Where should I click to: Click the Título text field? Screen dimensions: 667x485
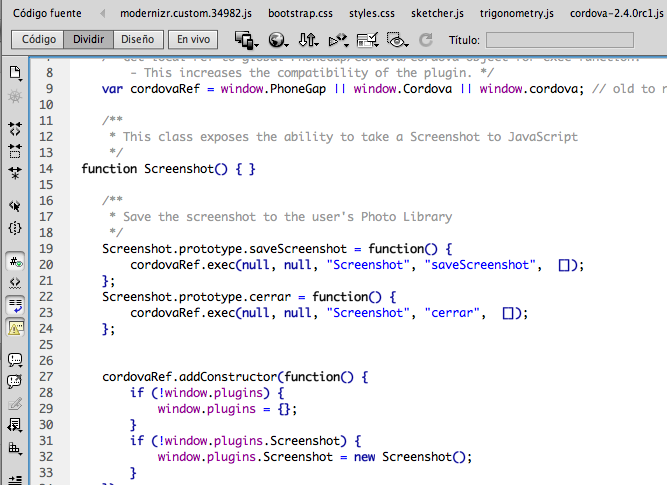[559, 41]
